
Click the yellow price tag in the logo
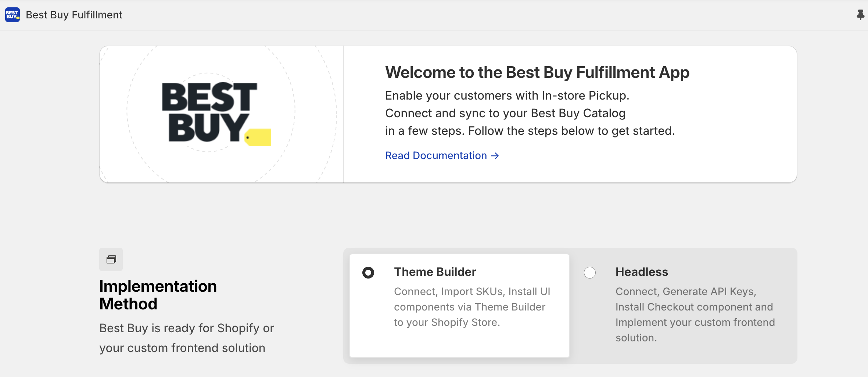(258, 137)
